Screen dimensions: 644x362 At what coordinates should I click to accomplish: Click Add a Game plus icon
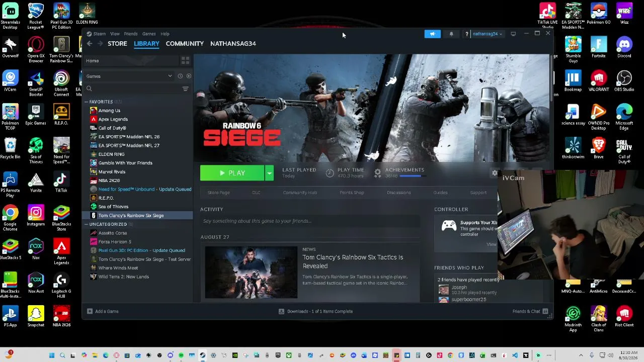coord(90,311)
